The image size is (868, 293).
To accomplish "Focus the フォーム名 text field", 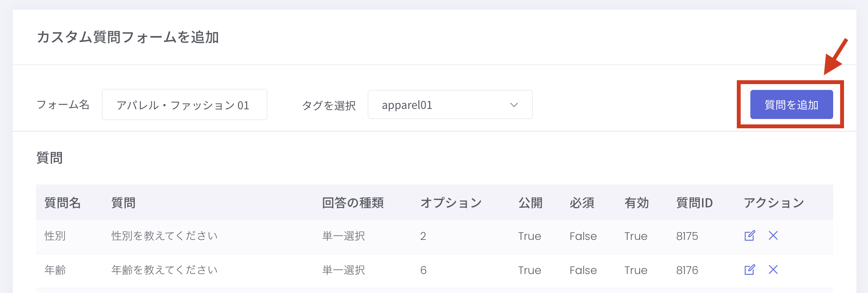I will pos(184,105).
